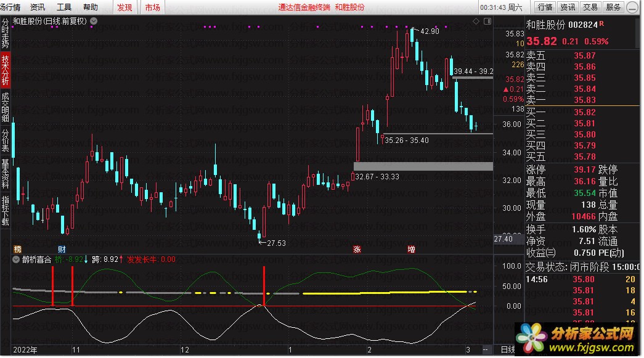Toggle side panel icon above chart
Screen dimensions: 644x358
pyautogui.click(x=487, y=21)
